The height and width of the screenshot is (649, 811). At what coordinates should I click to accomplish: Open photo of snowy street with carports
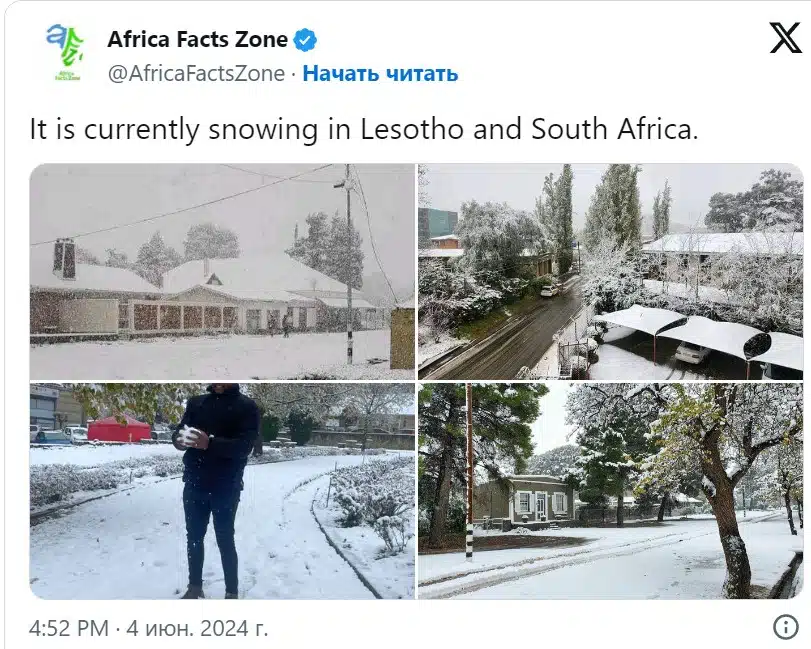pyautogui.click(x=610, y=272)
